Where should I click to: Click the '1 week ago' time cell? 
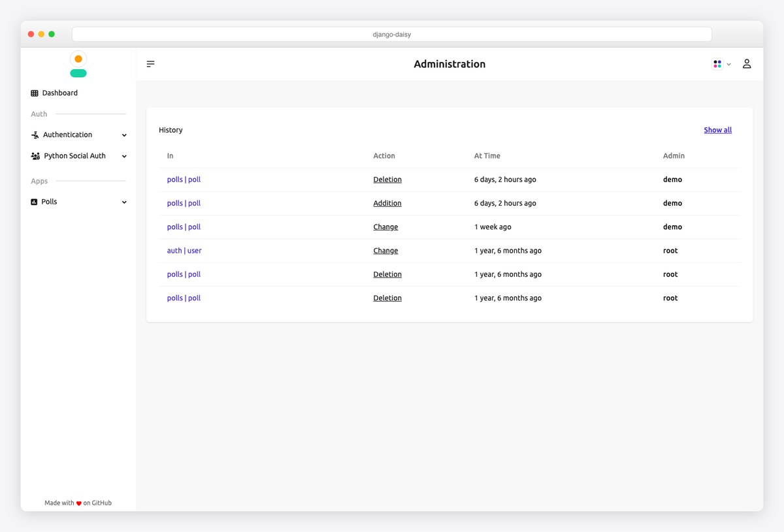[493, 227]
